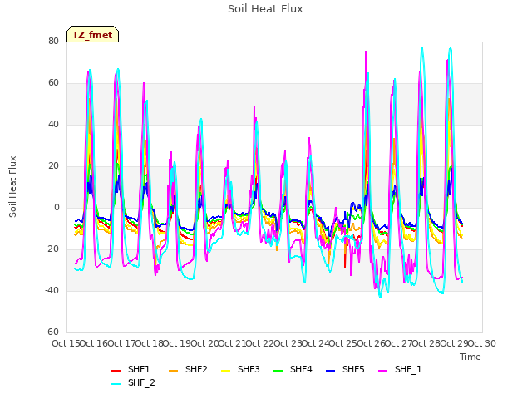The height and width of the screenshot is (399, 532).
Task: Click the Oct 18 x-axis tick label
Action: (150, 343)
